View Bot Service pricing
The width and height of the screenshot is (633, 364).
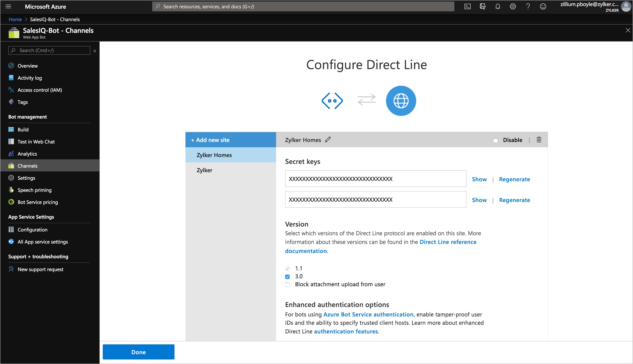tap(38, 202)
